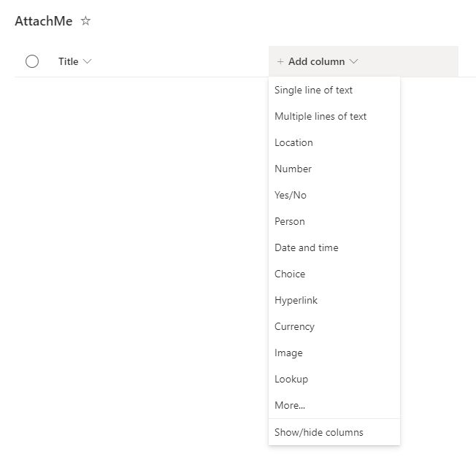Open More... column types
Screen dimensions: 476x473
coord(290,405)
